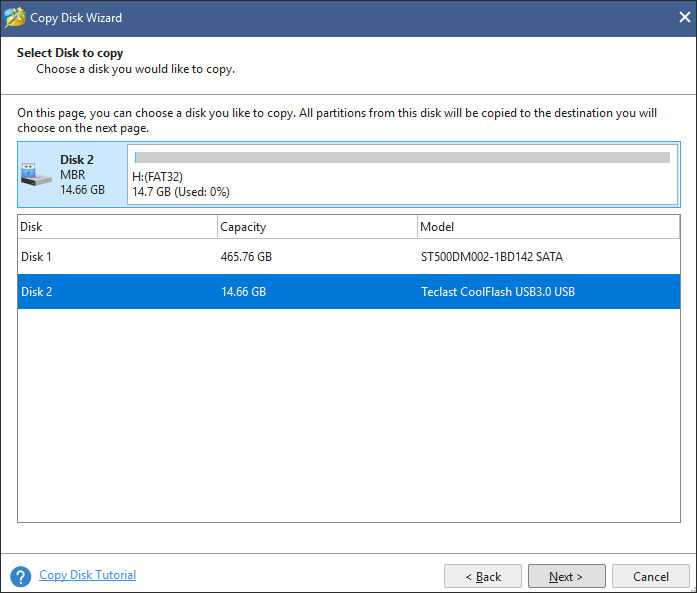Click the 14.66 GB cell in list
The image size is (697, 593).
244,292
